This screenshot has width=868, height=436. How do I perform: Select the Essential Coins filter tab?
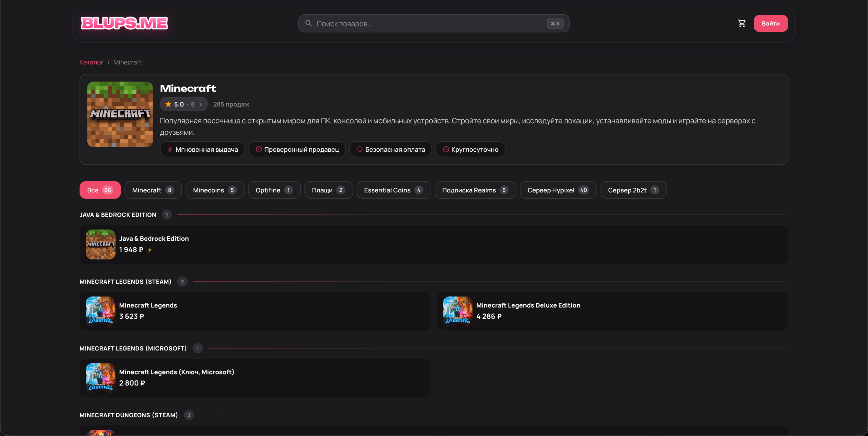tap(394, 190)
